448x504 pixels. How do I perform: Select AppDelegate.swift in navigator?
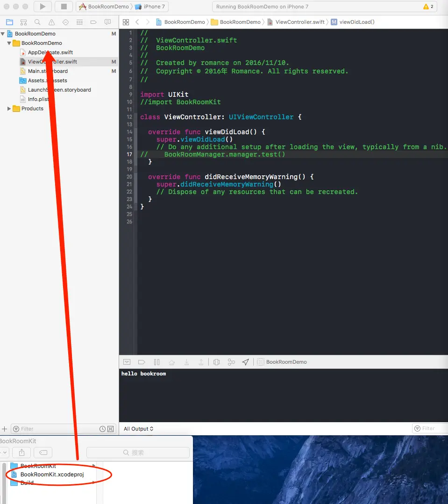[50, 52]
